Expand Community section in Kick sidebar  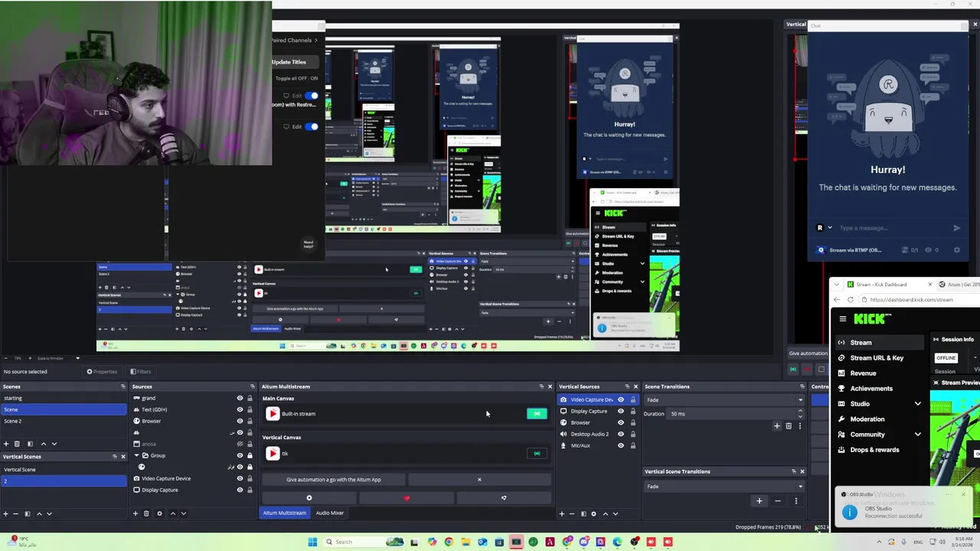tap(918, 435)
